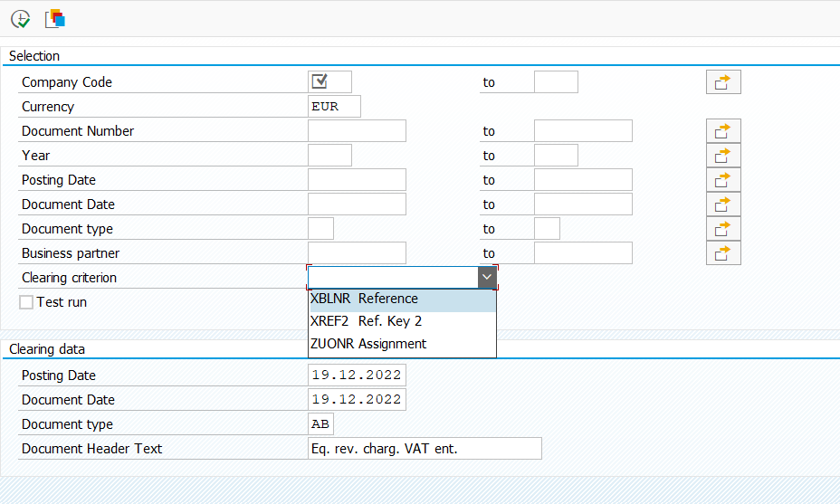Click the Document Number from field
Image resolution: width=840 pixels, height=504 pixels.
click(357, 130)
